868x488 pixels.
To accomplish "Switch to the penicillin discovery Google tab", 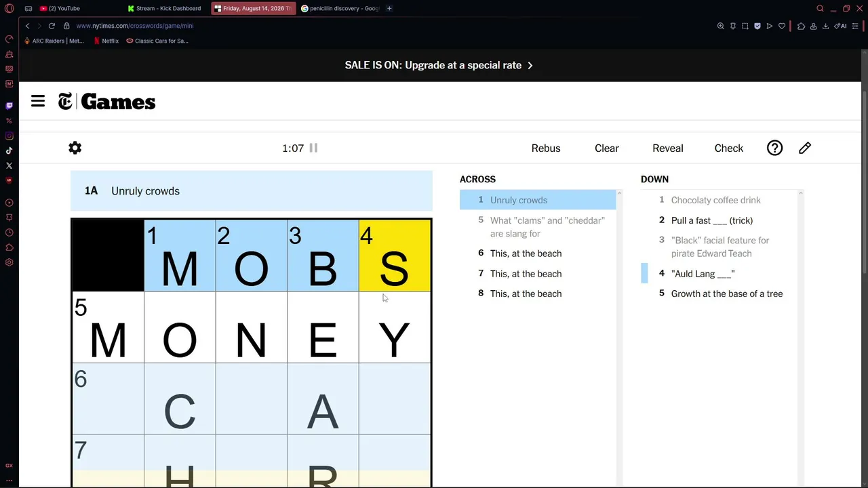I will pyautogui.click(x=341, y=8).
